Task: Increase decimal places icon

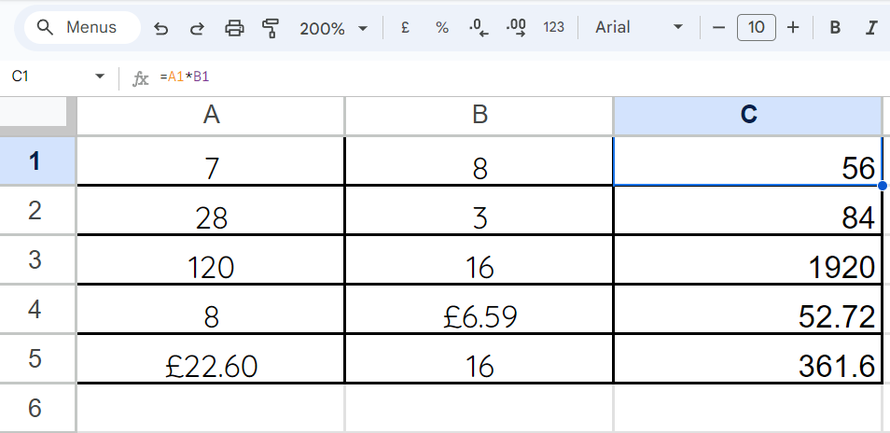Action: pyautogui.click(x=515, y=27)
